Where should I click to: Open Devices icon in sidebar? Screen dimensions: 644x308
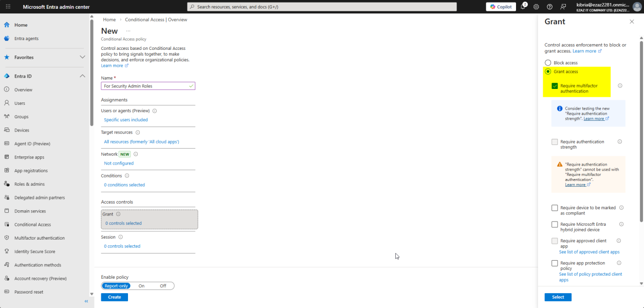pyautogui.click(x=7, y=130)
